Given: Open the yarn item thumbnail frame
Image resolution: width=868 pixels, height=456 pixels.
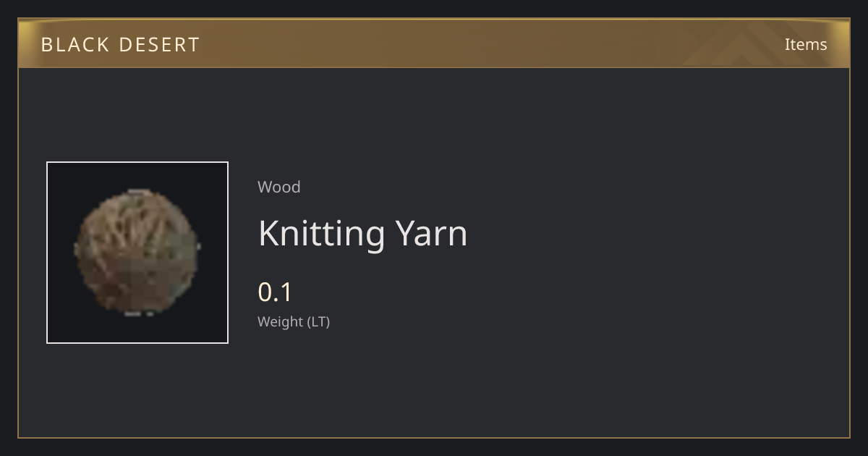Looking at the screenshot, I should [x=137, y=253].
